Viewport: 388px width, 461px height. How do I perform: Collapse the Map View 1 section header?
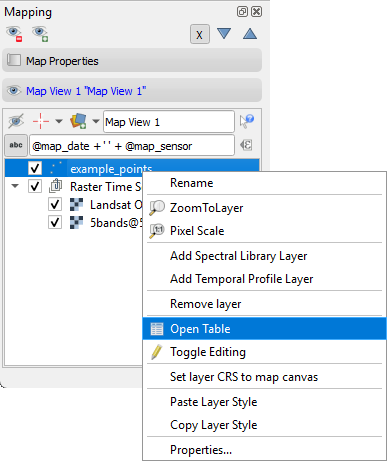[x=132, y=90]
